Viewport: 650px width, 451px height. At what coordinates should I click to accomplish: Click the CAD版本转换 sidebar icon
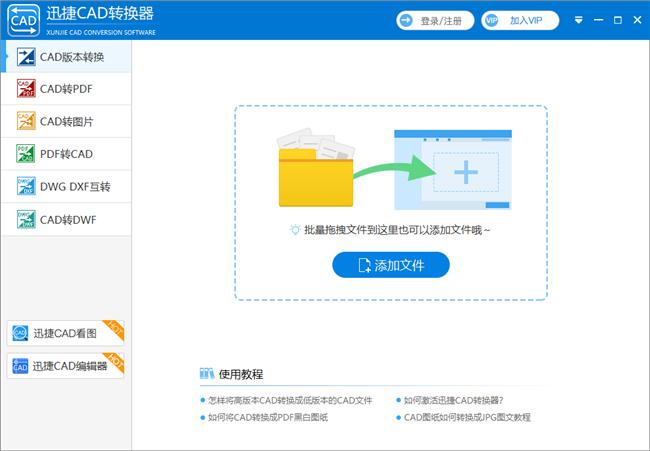(x=26, y=57)
